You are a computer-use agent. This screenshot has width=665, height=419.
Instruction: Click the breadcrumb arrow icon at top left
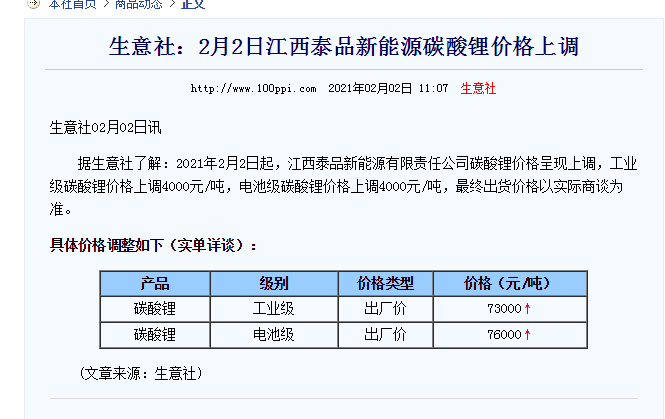click(34, 4)
